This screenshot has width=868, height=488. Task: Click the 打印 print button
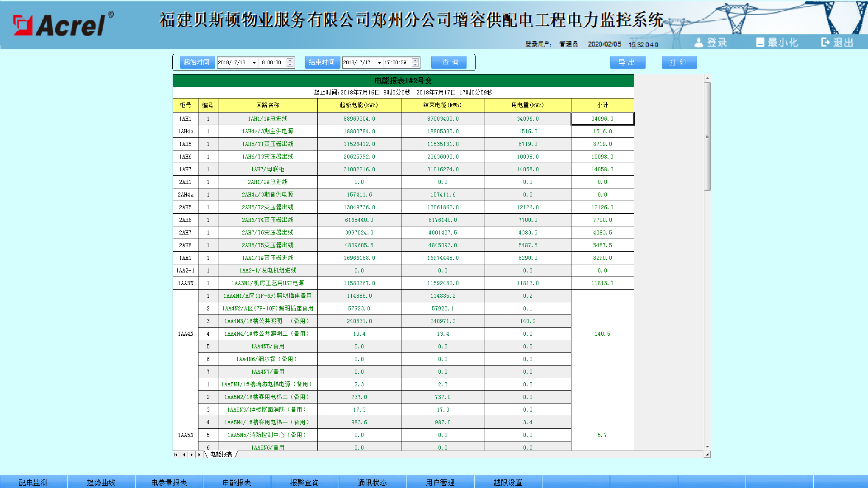pos(679,62)
